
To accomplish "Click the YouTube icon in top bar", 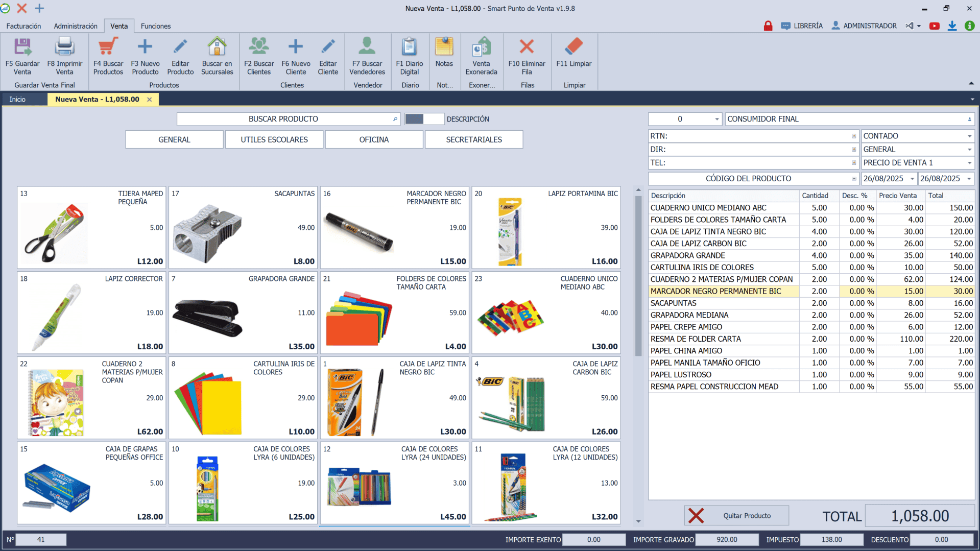I will (x=934, y=26).
